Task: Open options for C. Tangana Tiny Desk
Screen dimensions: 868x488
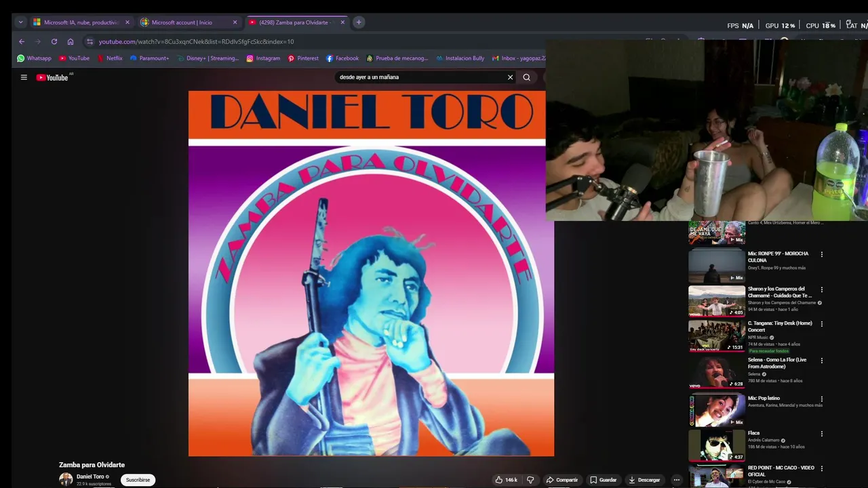Action: [822, 324]
